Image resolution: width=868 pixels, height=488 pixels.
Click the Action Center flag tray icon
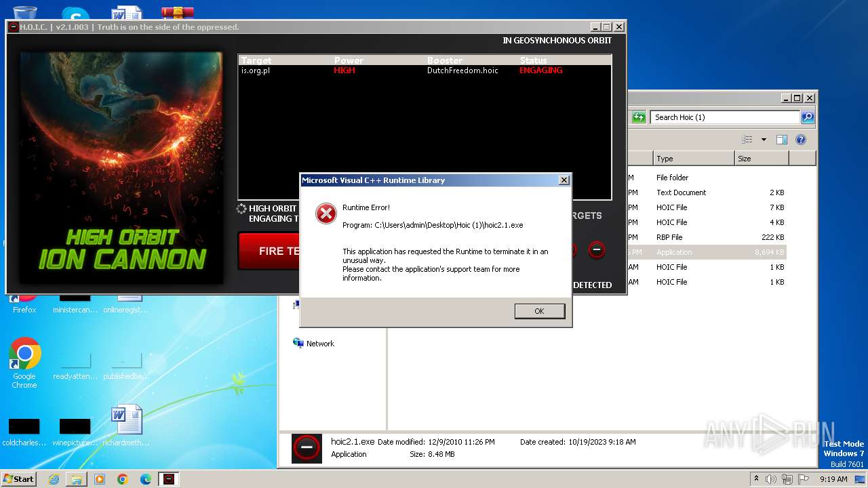coord(803,479)
